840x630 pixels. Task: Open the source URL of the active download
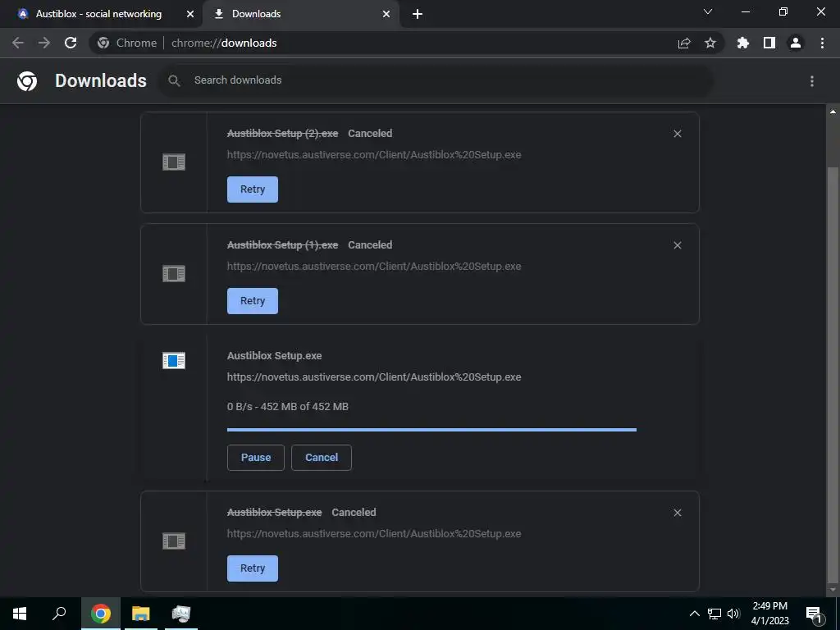point(374,377)
